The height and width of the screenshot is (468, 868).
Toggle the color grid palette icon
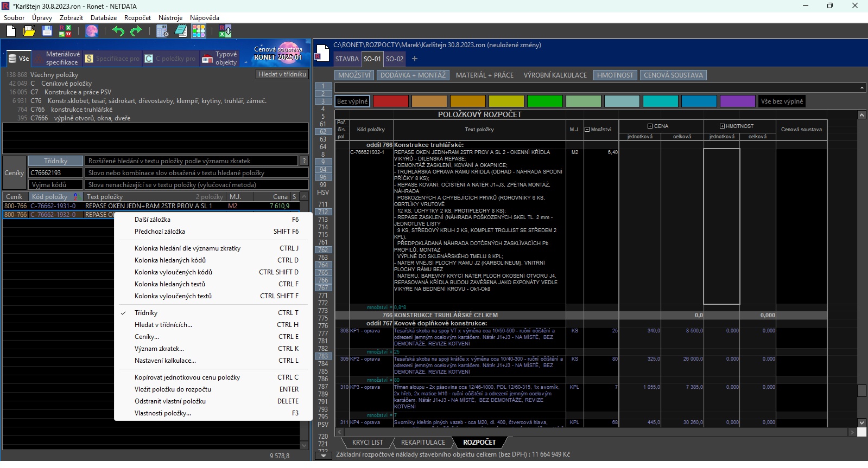click(199, 31)
